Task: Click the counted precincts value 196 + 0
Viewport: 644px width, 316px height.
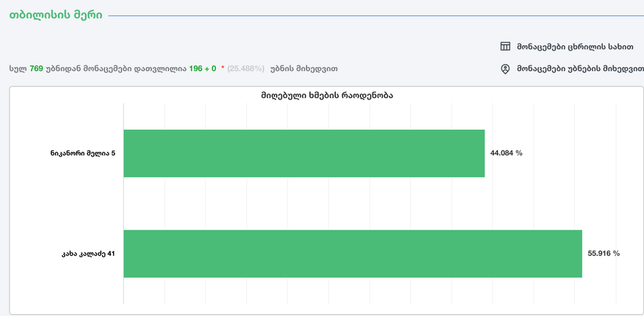Action: click(x=203, y=69)
